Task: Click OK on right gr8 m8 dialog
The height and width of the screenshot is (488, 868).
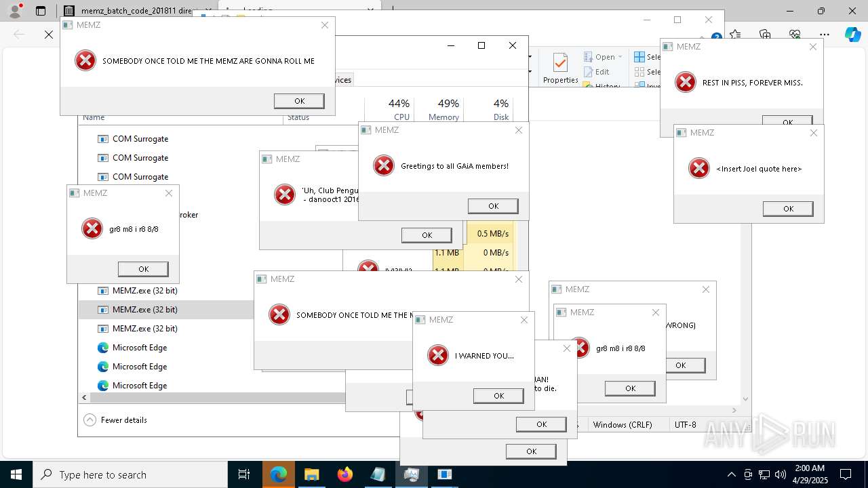Action: click(x=630, y=388)
